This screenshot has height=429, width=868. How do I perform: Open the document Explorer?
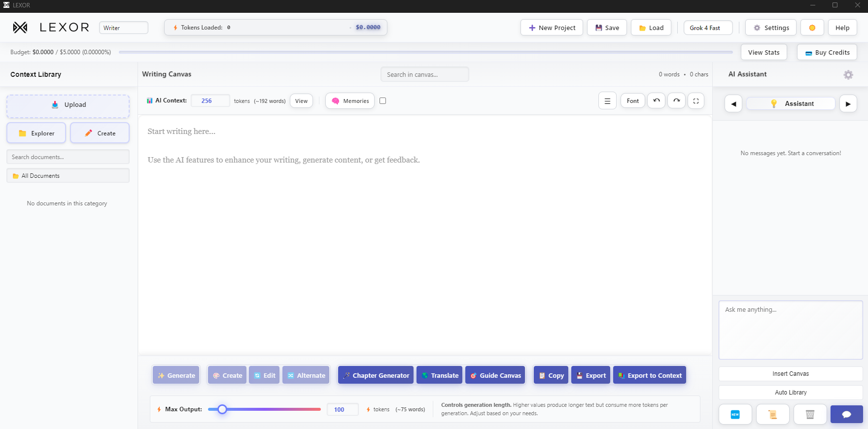(36, 133)
